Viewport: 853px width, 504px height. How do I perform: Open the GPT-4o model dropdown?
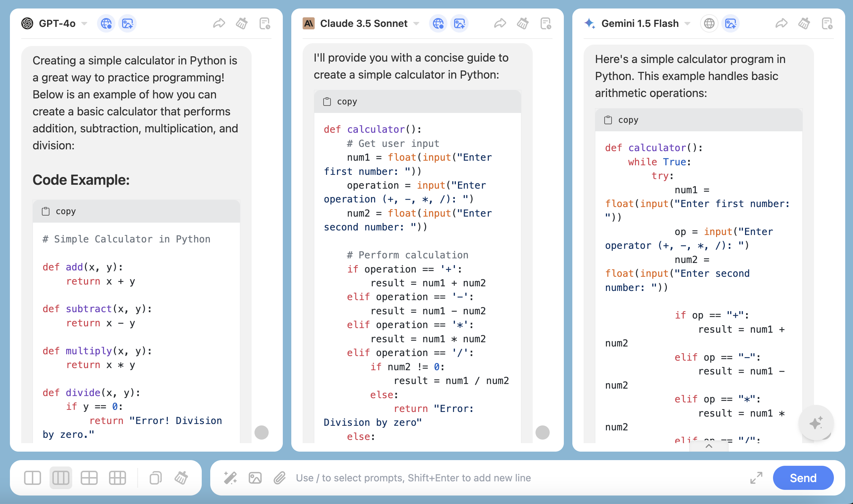coord(84,24)
